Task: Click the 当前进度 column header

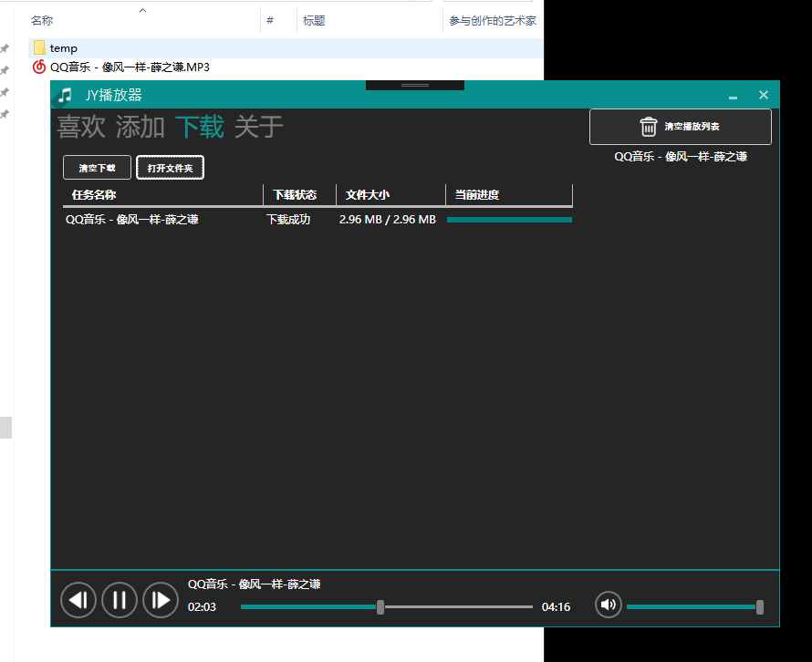Action: point(510,195)
